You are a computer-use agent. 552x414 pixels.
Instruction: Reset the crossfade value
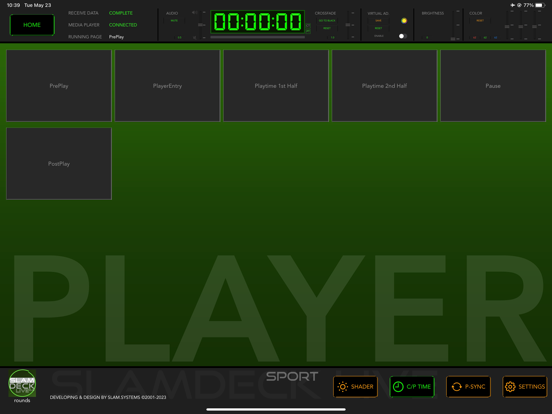click(327, 28)
